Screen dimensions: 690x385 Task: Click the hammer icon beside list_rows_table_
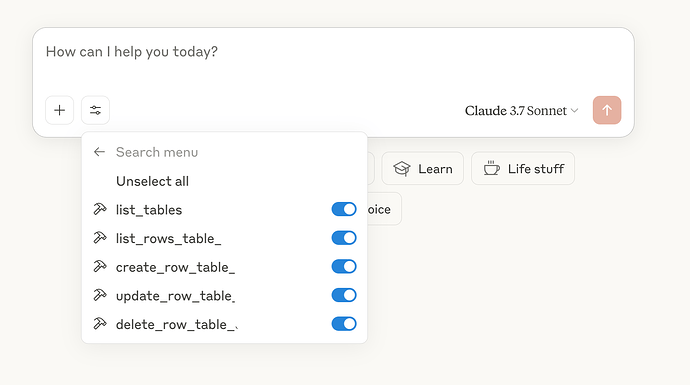(100, 238)
